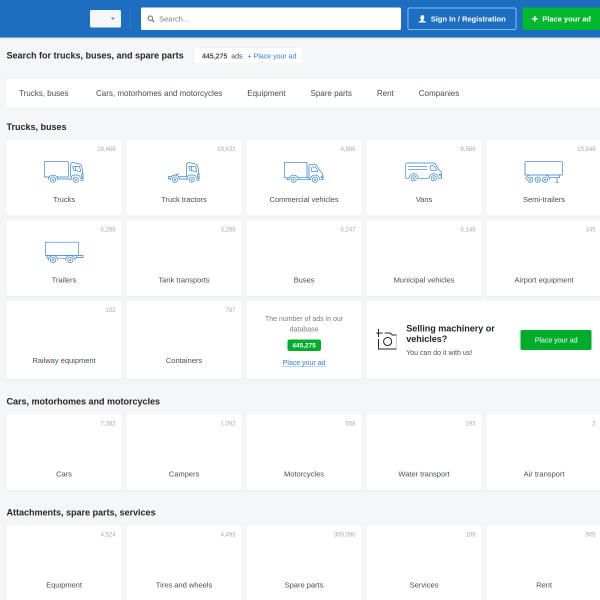Open the Rent tab

385,93
